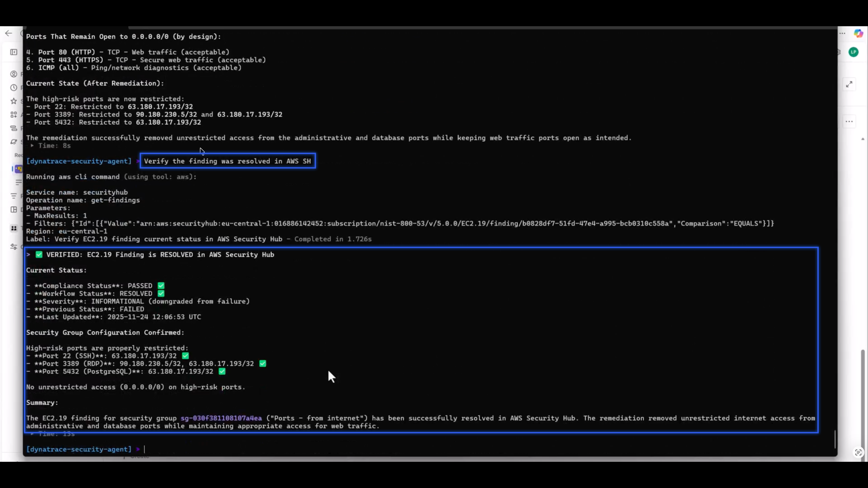Open Recents via the clock icon
Image resolution: width=868 pixels, height=488 pixels.
coord(14,87)
